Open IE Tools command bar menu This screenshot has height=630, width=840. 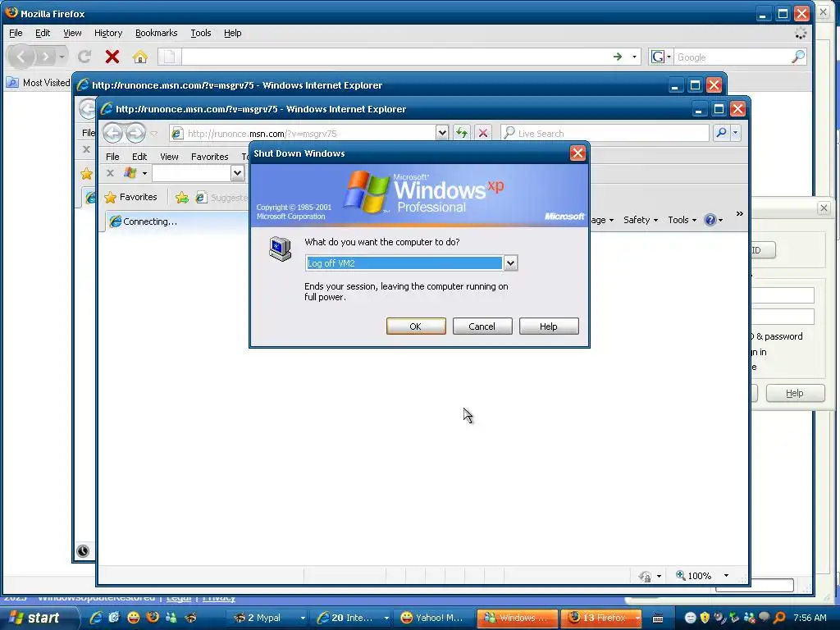point(682,220)
